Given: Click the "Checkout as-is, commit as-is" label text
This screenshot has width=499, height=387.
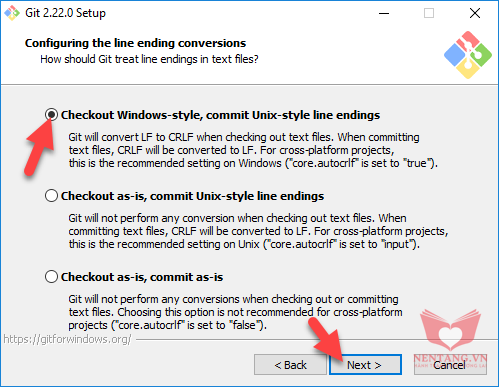Looking at the screenshot, I should (142, 277).
